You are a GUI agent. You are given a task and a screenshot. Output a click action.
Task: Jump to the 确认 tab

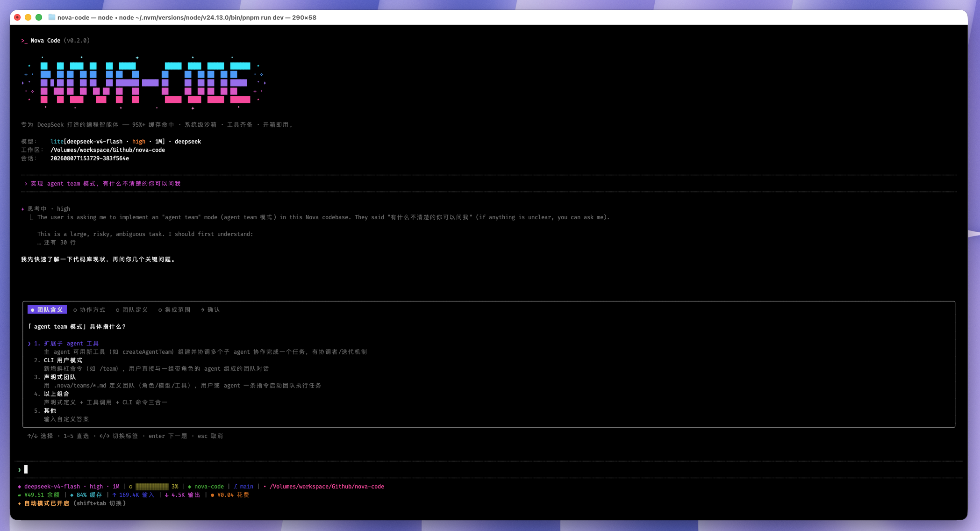click(x=210, y=310)
